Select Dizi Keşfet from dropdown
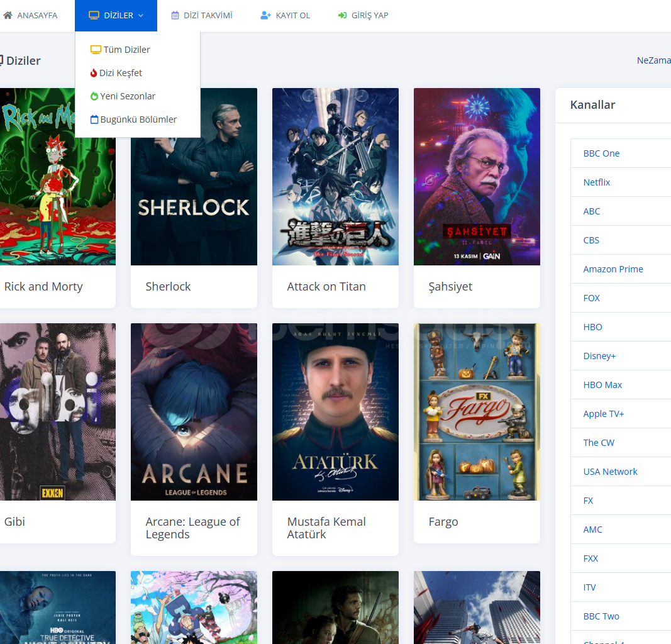 pyautogui.click(x=121, y=73)
